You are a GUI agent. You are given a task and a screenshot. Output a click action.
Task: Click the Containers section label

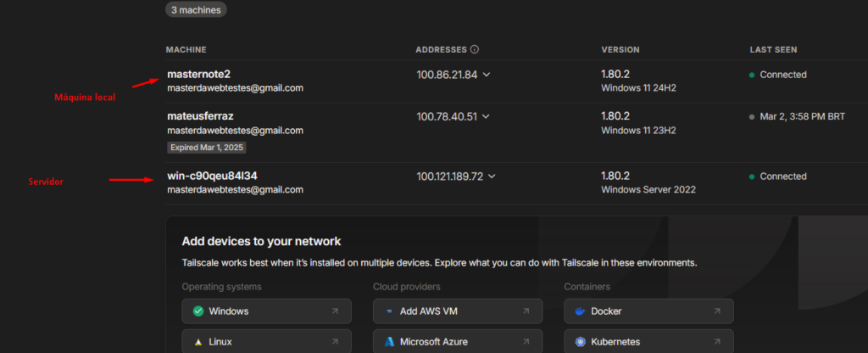[587, 287]
